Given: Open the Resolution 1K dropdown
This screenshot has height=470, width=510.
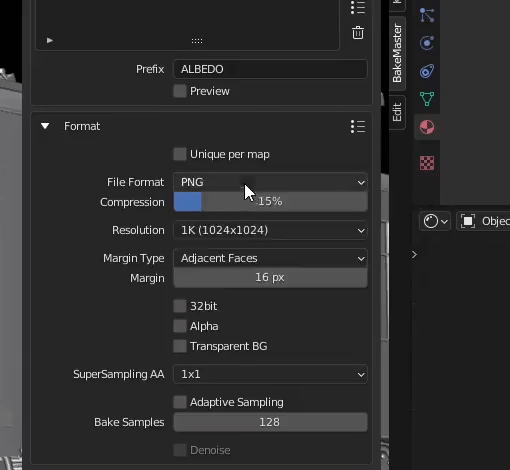Looking at the screenshot, I should pos(270,230).
